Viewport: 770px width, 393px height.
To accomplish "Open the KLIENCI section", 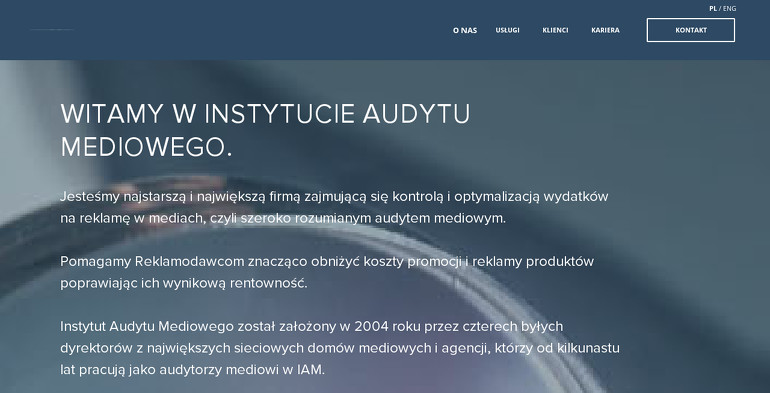I will click(x=555, y=30).
